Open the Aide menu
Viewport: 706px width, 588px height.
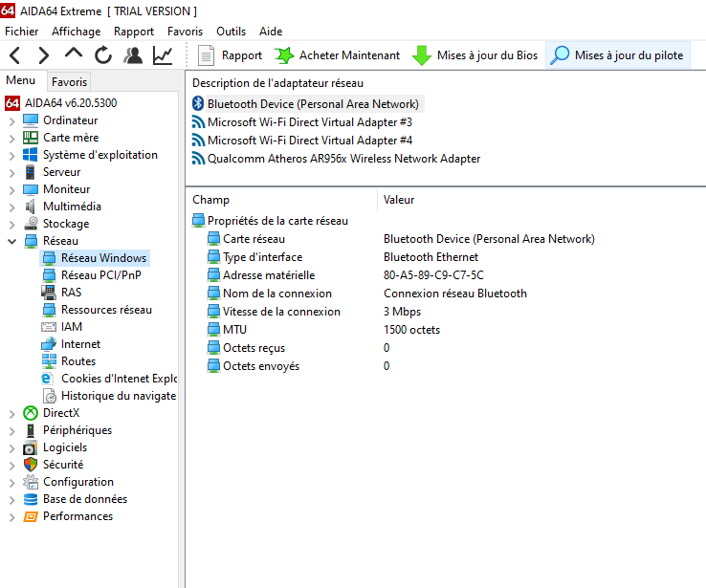pyautogui.click(x=271, y=32)
